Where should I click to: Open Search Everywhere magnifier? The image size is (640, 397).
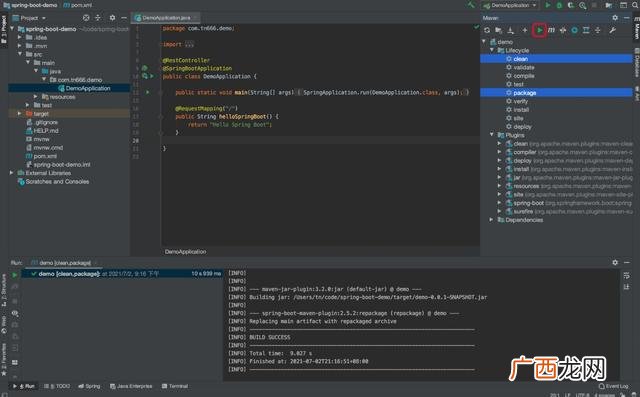635,5
